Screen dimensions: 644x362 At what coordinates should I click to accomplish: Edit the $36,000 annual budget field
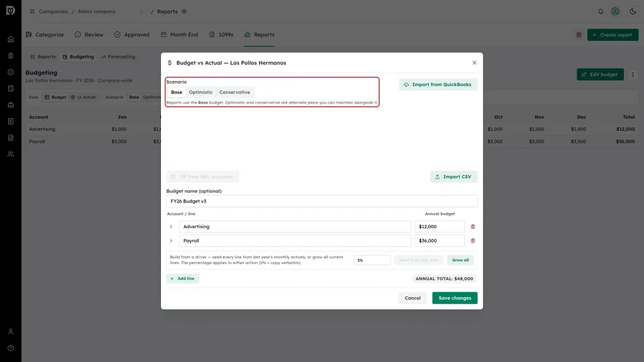tap(440, 241)
